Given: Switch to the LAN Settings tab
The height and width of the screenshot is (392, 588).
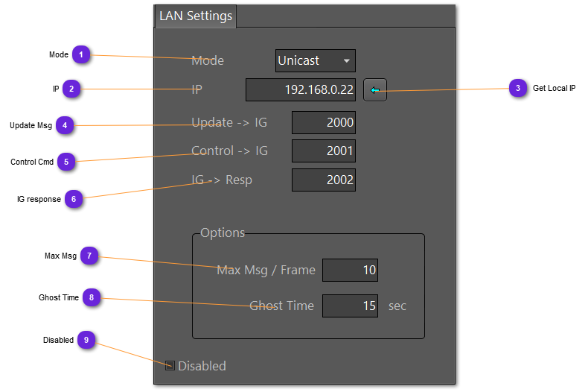Looking at the screenshot, I should pos(195,16).
